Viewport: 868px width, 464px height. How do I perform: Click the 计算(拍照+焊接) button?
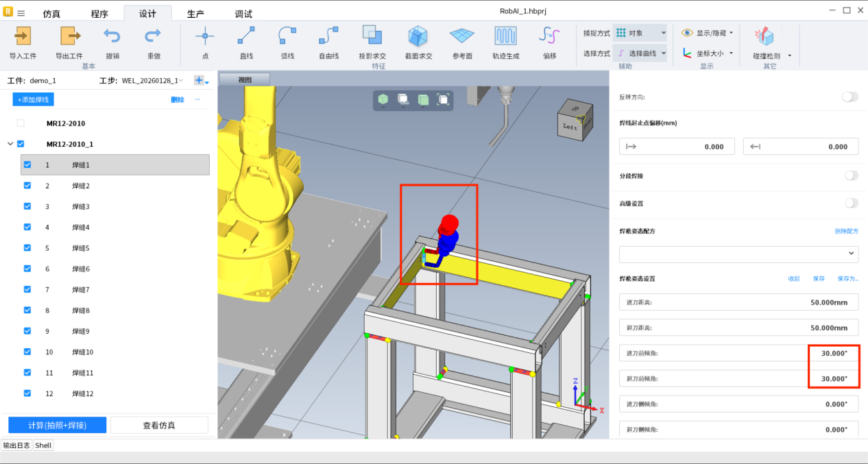point(57,425)
